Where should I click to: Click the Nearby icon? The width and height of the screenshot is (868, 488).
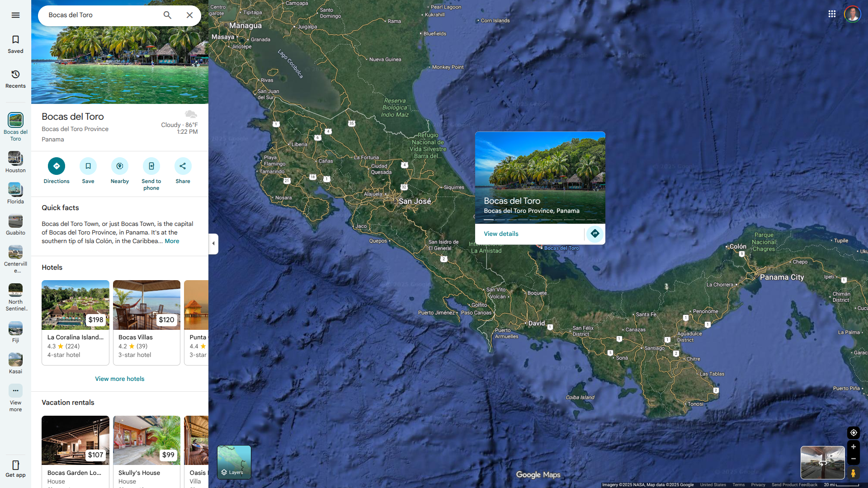[x=120, y=166]
